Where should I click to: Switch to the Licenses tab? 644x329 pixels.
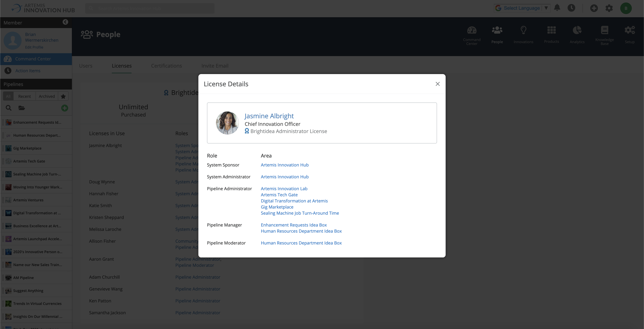tap(121, 66)
